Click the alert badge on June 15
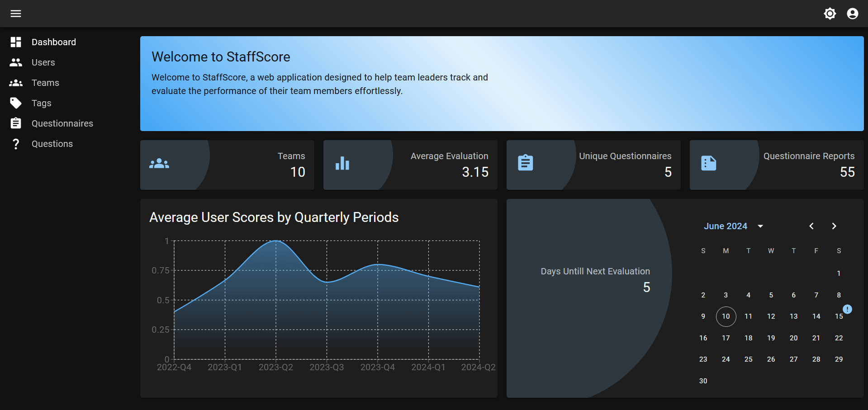 pos(848,309)
